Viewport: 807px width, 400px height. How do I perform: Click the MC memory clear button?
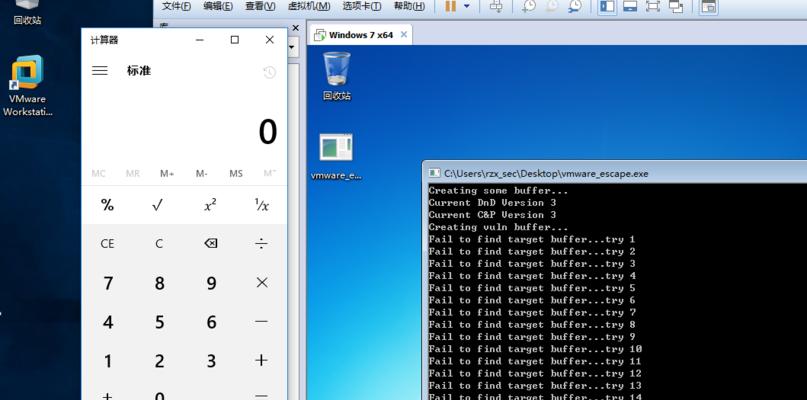tap(98, 173)
